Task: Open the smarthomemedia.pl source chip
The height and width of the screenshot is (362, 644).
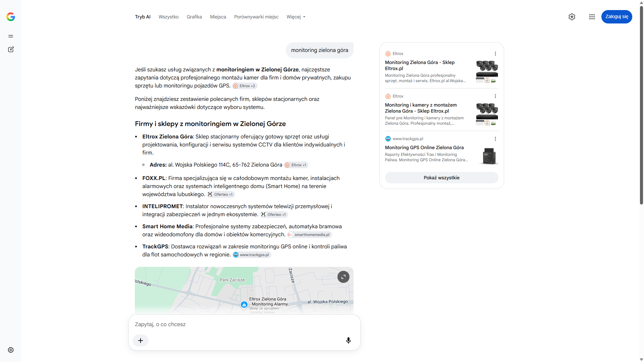Action: (310, 235)
